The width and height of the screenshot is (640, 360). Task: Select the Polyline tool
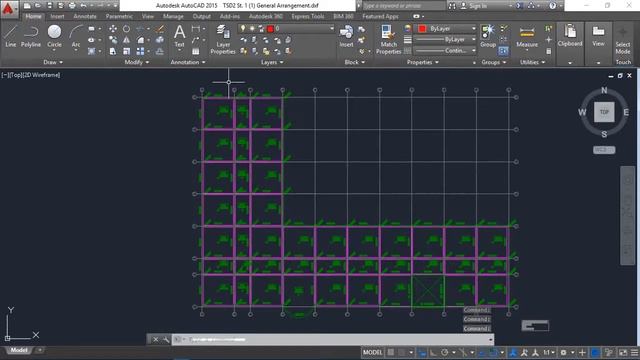[x=31, y=36]
